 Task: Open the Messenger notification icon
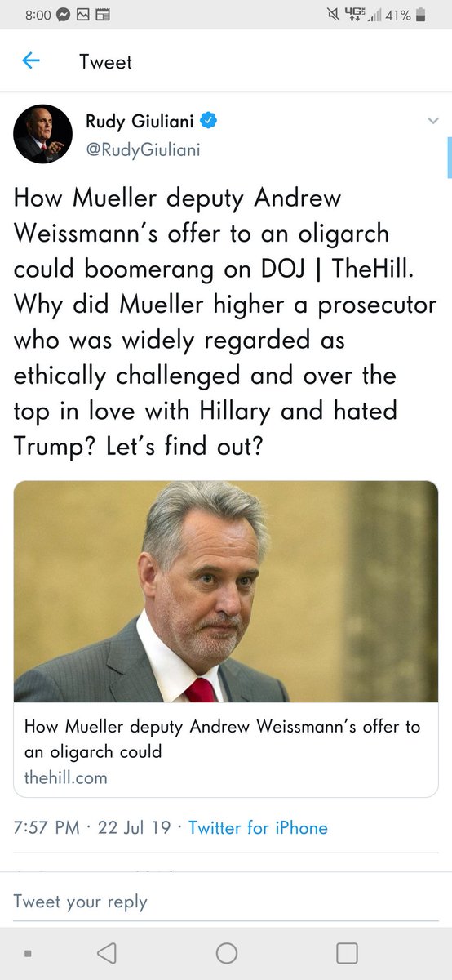coord(63,15)
